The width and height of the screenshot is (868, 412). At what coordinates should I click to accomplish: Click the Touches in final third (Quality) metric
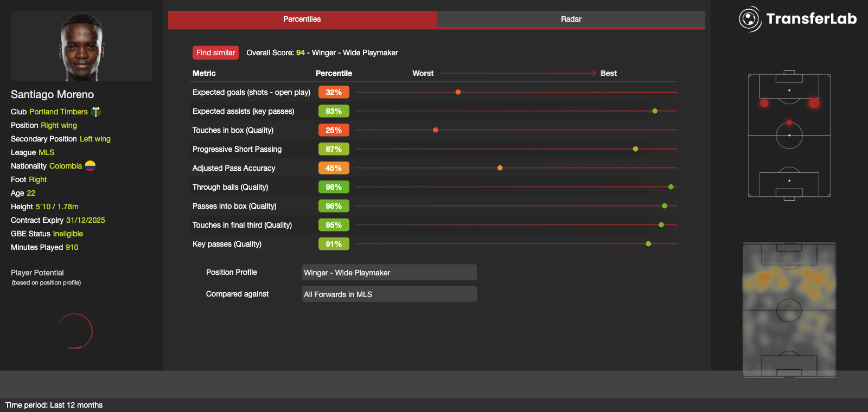(x=242, y=225)
